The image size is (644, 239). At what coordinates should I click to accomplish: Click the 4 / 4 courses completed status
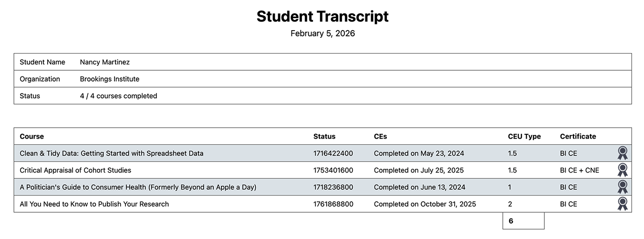click(x=118, y=96)
